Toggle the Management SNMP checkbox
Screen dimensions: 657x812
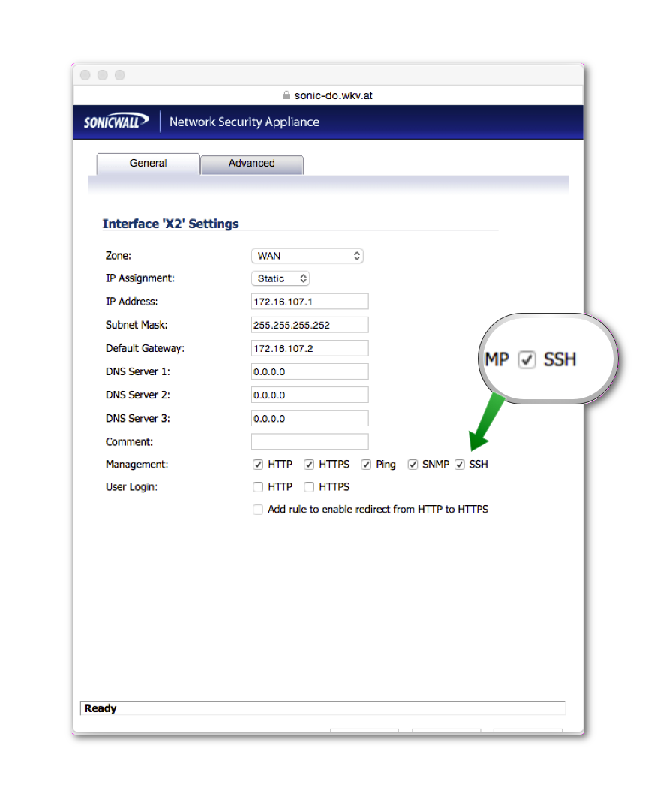tap(412, 465)
